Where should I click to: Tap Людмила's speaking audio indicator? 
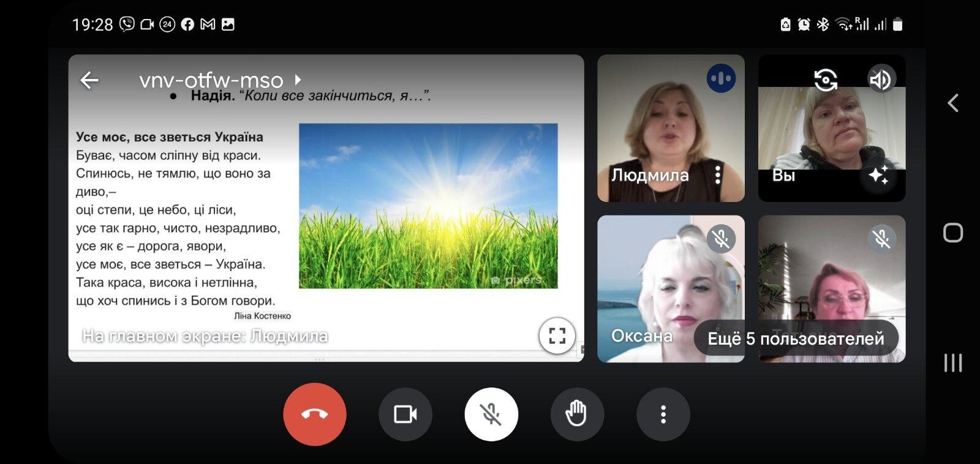click(x=721, y=78)
